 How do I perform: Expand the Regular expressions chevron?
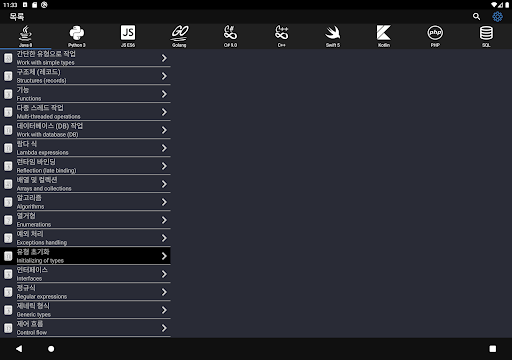point(164,292)
